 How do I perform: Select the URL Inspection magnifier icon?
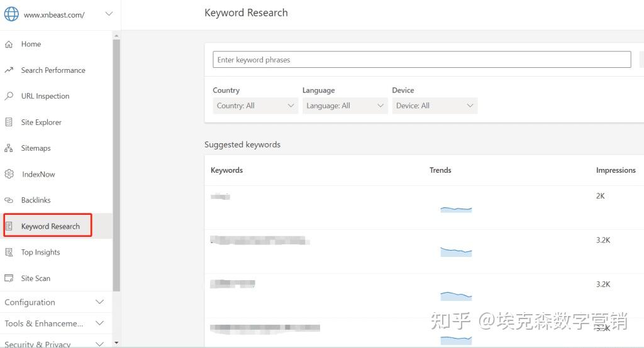click(x=9, y=96)
